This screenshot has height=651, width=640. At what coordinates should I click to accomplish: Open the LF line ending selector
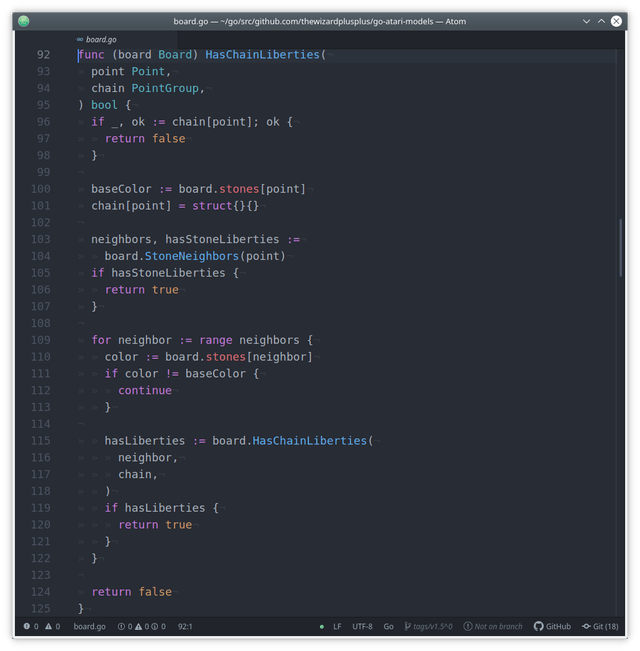[337, 626]
